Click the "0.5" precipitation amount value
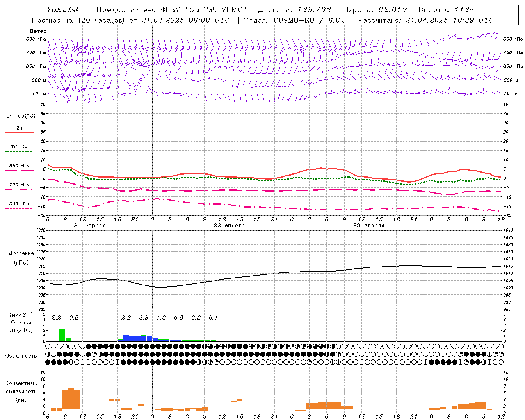This screenshot has height=420, width=525. [x=74, y=317]
